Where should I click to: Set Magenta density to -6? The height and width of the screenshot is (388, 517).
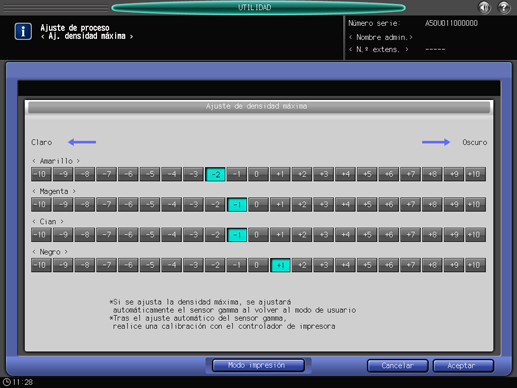coord(128,204)
